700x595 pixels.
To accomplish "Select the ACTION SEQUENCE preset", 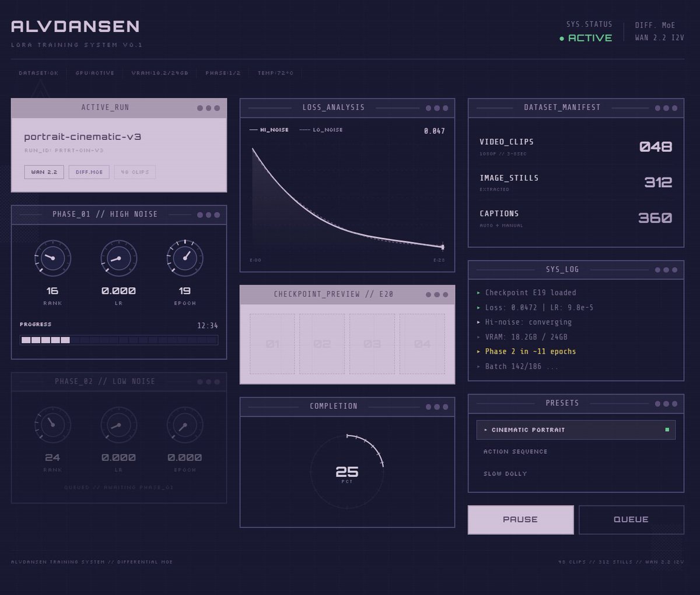I will tap(576, 452).
